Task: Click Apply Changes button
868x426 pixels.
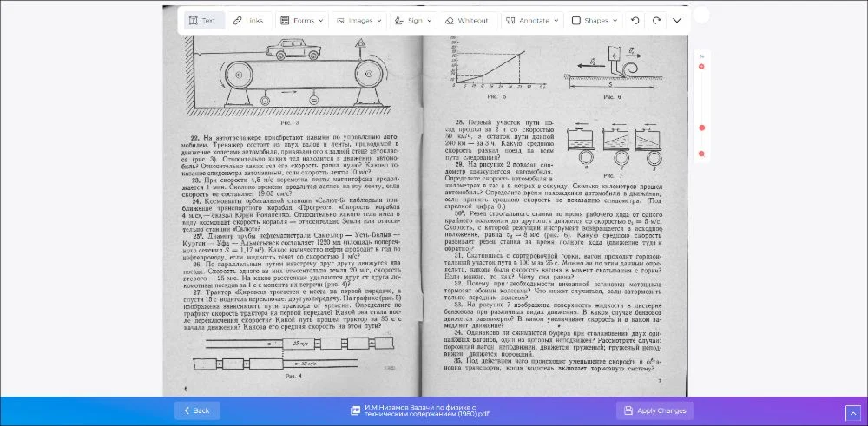Action: [654, 410]
